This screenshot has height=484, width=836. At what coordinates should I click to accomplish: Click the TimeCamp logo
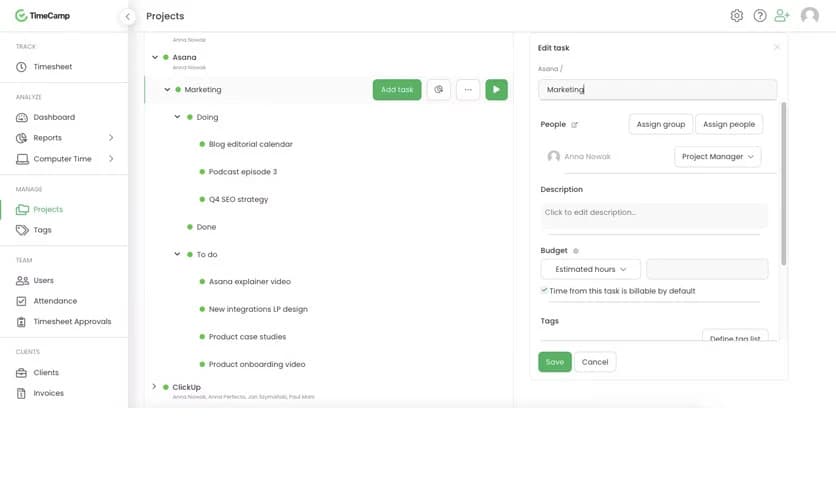point(43,16)
